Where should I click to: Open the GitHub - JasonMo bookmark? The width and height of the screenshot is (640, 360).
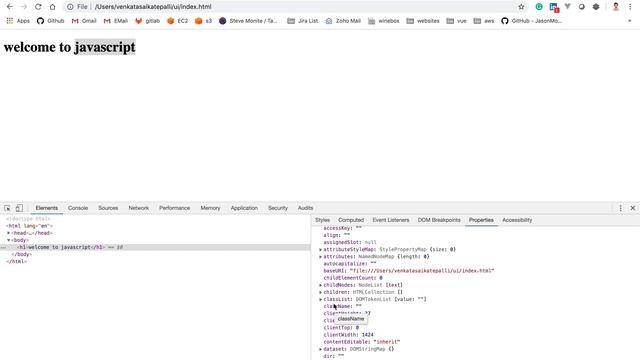tap(531, 21)
